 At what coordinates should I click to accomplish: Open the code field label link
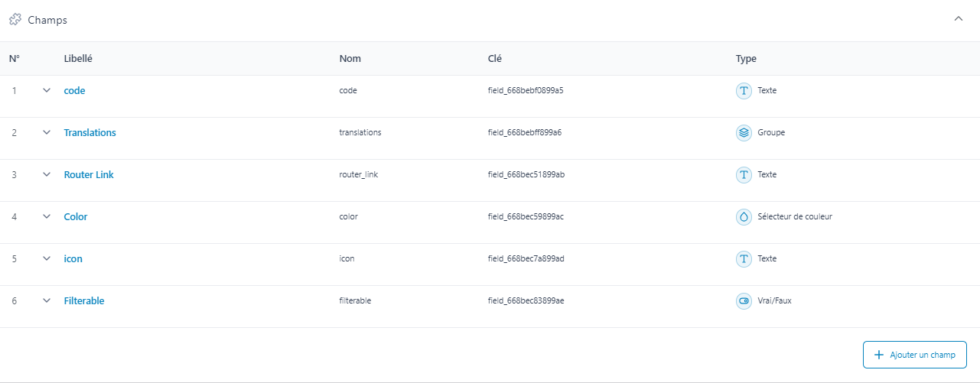click(x=74, y=90)
